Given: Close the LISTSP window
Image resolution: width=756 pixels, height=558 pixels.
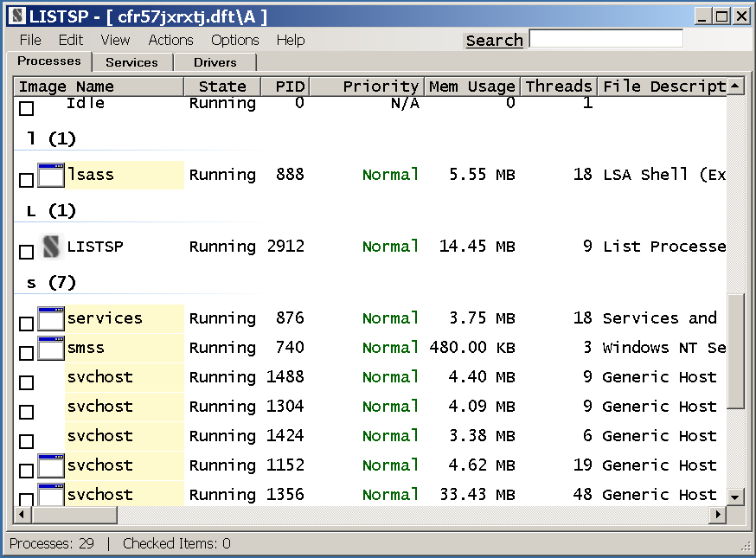Looking at the screenshot, I should click(x=741, y=16).
